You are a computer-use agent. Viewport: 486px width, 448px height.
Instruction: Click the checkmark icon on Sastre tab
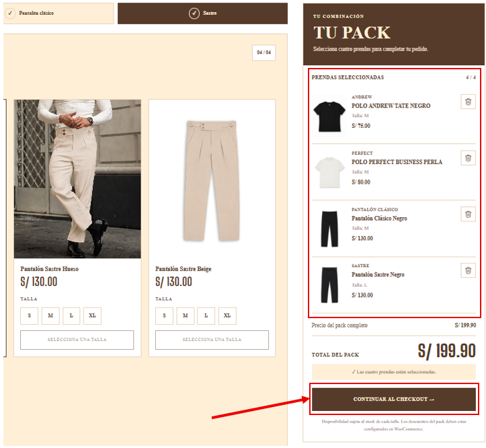click(x=194, y=13)
